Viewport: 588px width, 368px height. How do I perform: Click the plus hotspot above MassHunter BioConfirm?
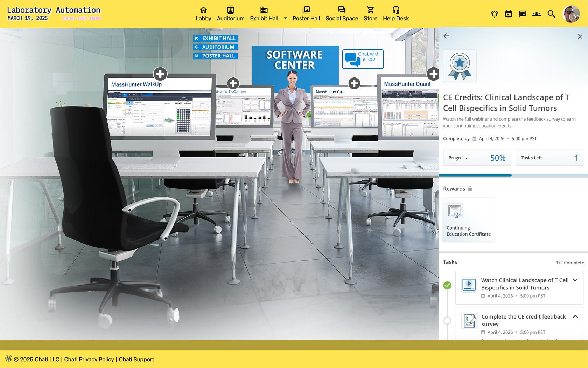[x=233, y=83]
